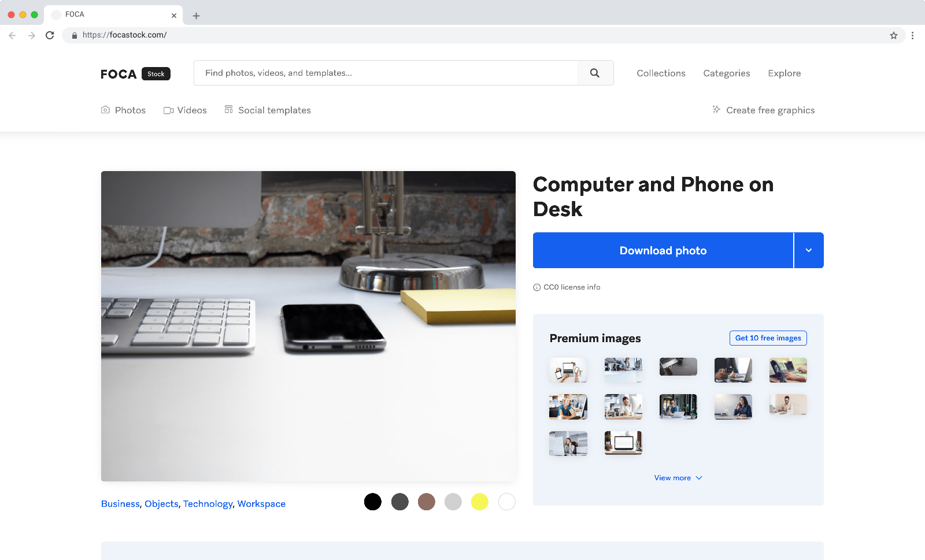The image size is (925, 560).
Task: Click the browser reload icon
Action: coord(50,35)
